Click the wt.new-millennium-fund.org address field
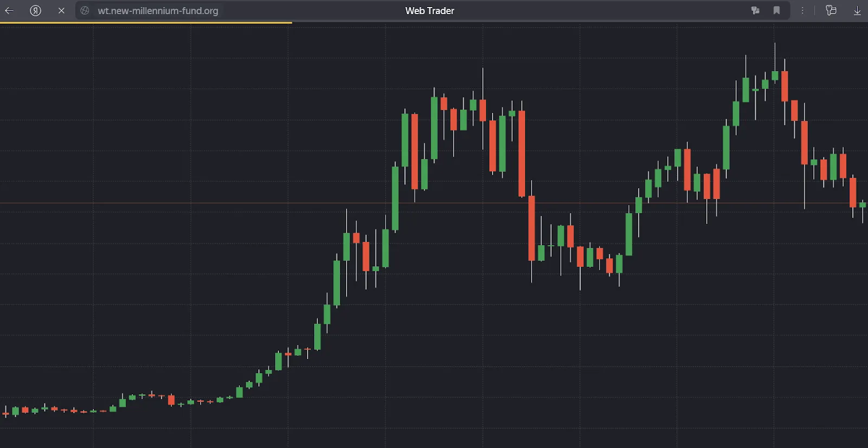Image resolution: width=868 pixels, height=448 pixels. (x=158, y=10)
